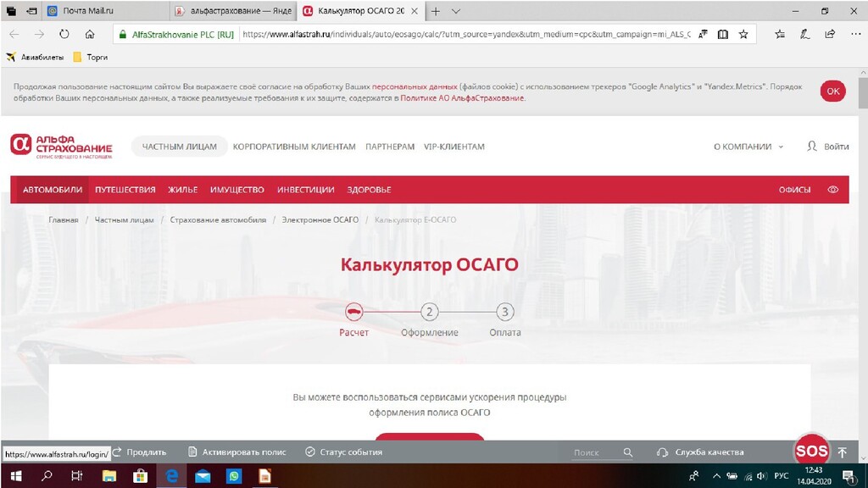This screenshot has width=868, height=488.
Task: Click step 2 Оформление circle
Action: (429, 312)
